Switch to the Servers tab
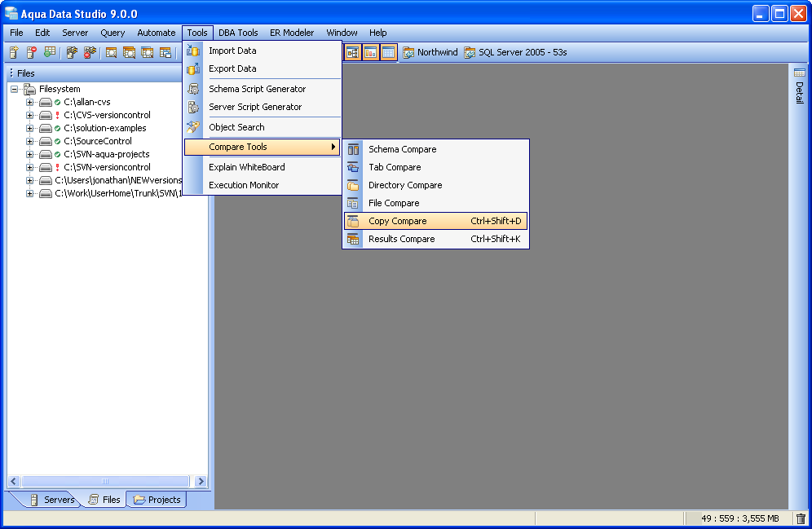This screenshot has height=529, width=812. pyautogui.click(x=52, y=500)
